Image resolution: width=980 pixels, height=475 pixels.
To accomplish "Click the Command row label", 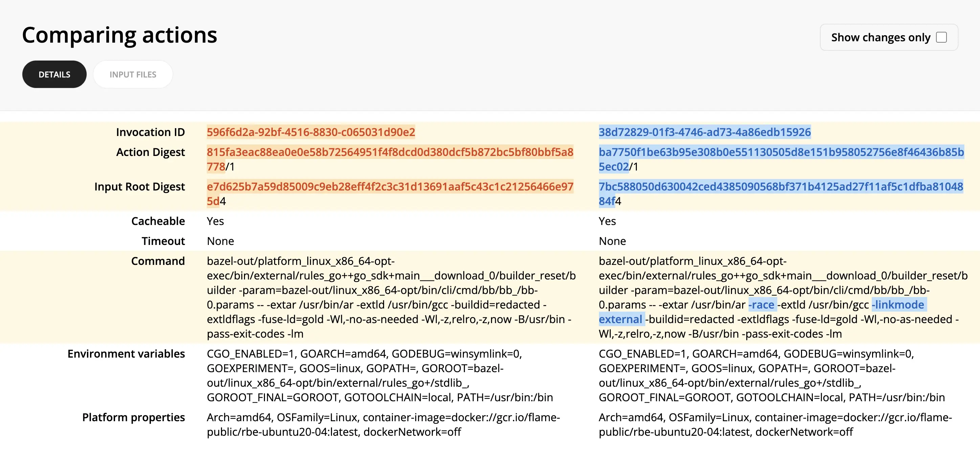I will pos(158,261).
